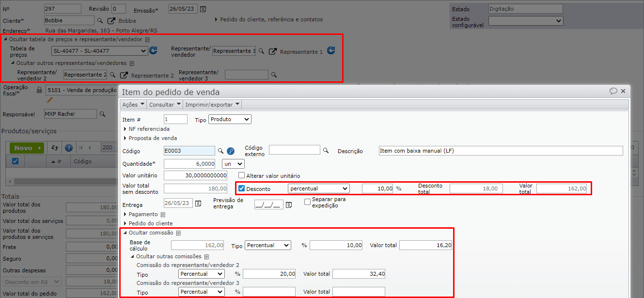Search Representante/vendedor 3 with magnifier
This screenshot has width=644, height=298.
(274, 75)
